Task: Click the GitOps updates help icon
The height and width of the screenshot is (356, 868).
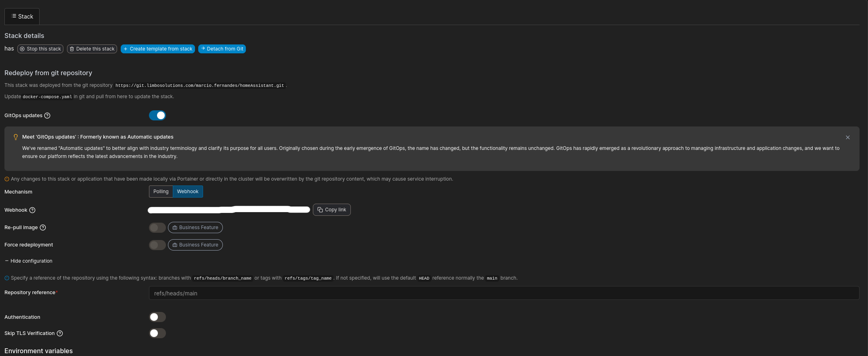Action: (47, 116)
